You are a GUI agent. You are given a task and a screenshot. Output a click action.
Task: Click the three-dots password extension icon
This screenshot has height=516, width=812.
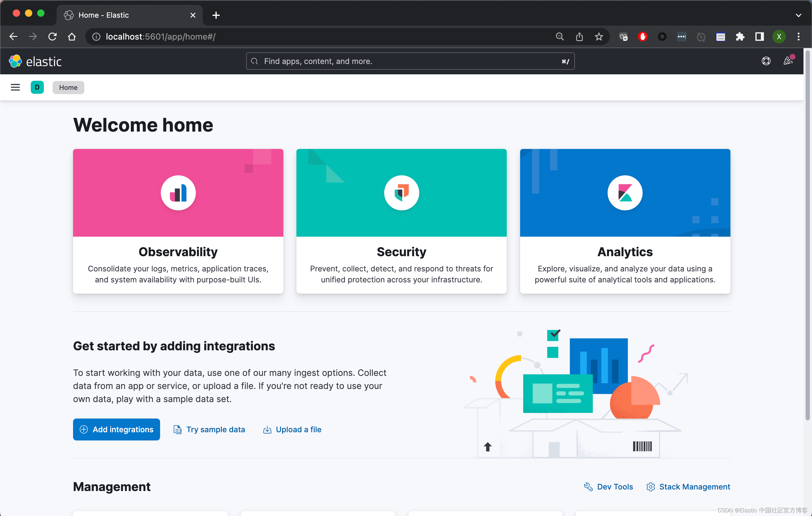coord(681,37)
